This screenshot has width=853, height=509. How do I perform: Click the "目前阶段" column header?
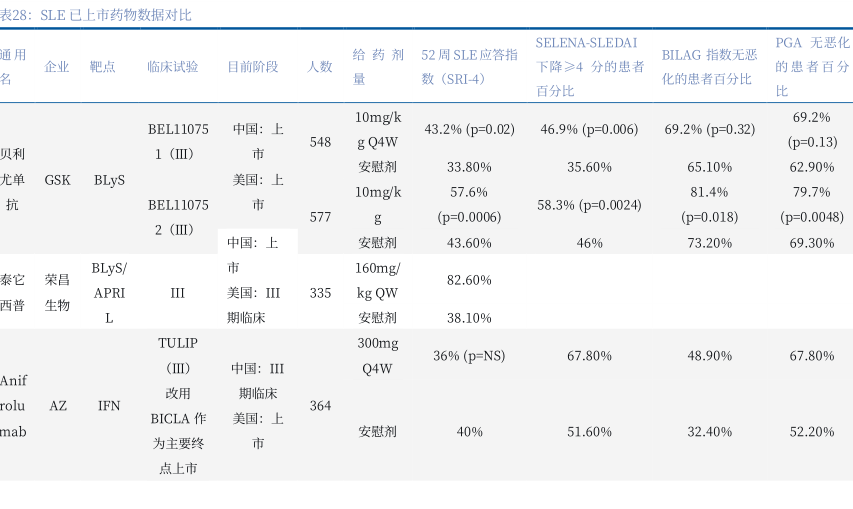tap(252, 67)
